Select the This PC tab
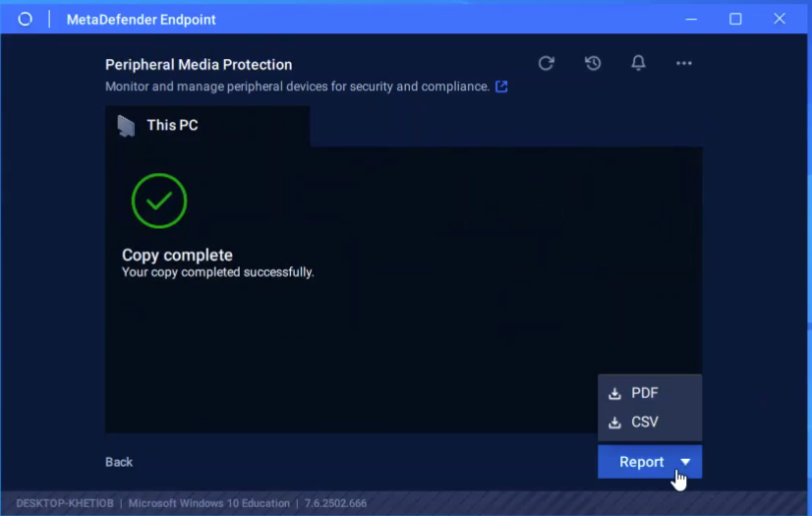The width and height of the screenshot is (812, 516). (x=207, y=125)
